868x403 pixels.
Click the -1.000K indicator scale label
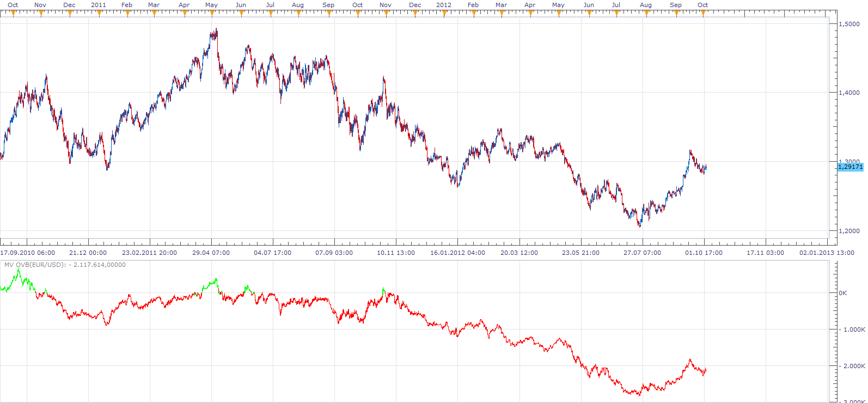pyautogui.click(x=852, y=329)
